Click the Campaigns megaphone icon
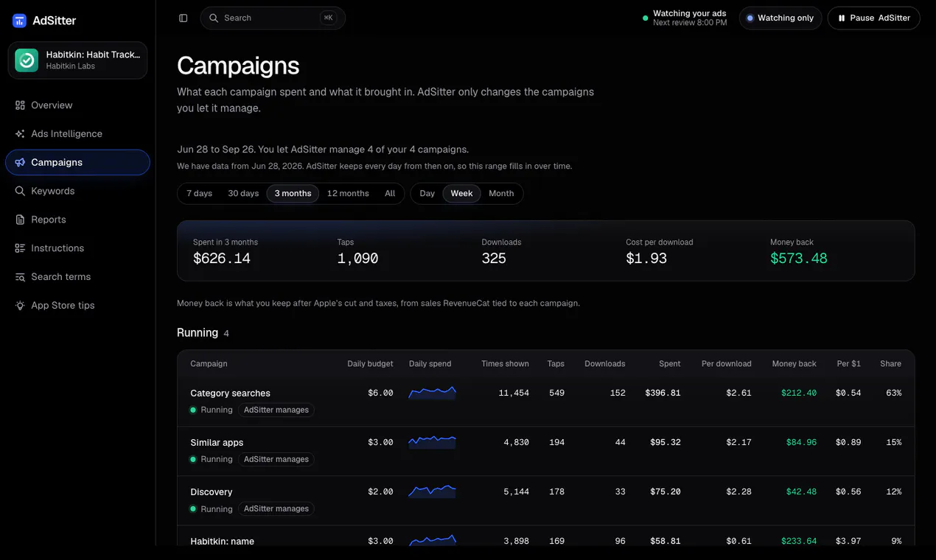The height and width of the screenshot is (560, 936). click(20, 162)
